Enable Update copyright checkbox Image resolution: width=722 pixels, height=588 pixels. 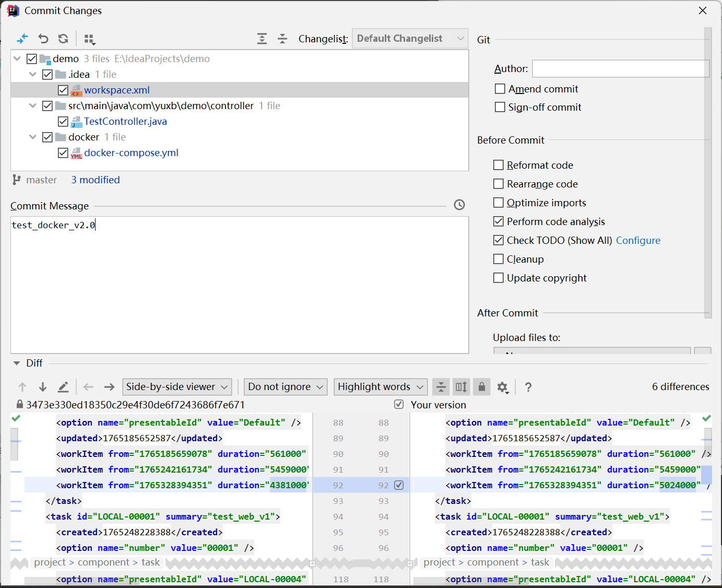(499, 278)
